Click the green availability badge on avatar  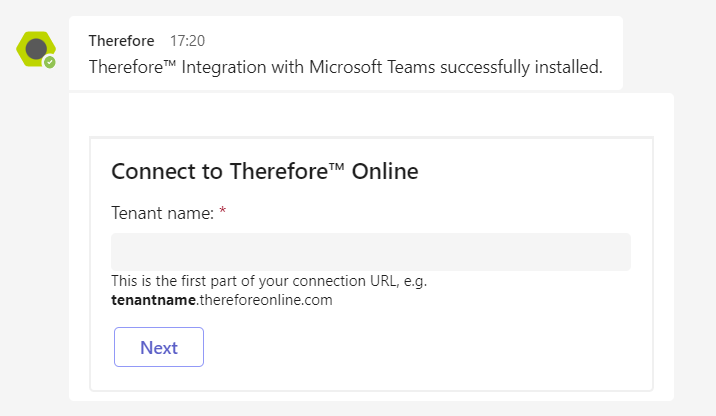pos(49,62)
